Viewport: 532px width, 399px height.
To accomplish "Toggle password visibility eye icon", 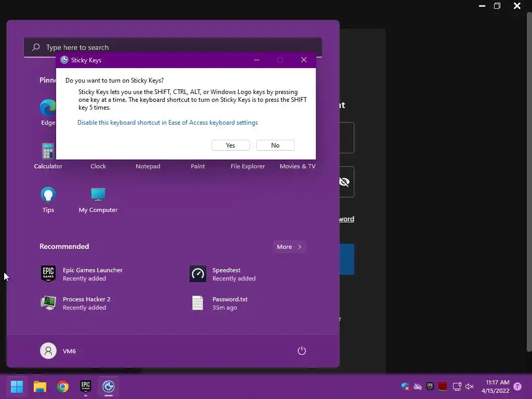I will pos(344,182).
